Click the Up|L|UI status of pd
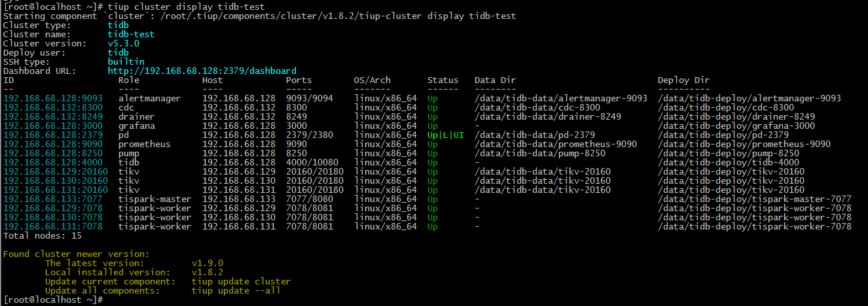 (446, 135)
